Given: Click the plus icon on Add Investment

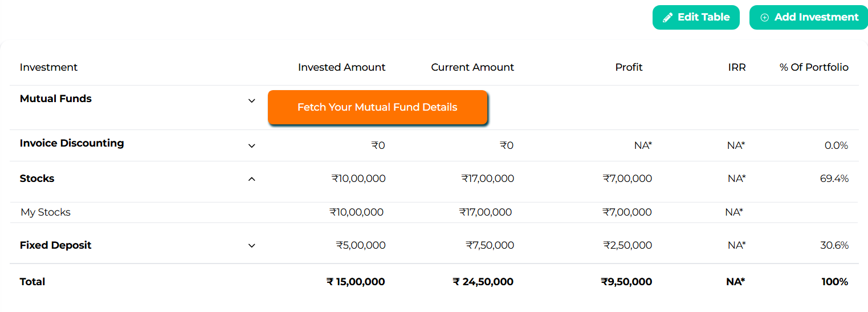Looking at the screenshot, I should [765, 18].
